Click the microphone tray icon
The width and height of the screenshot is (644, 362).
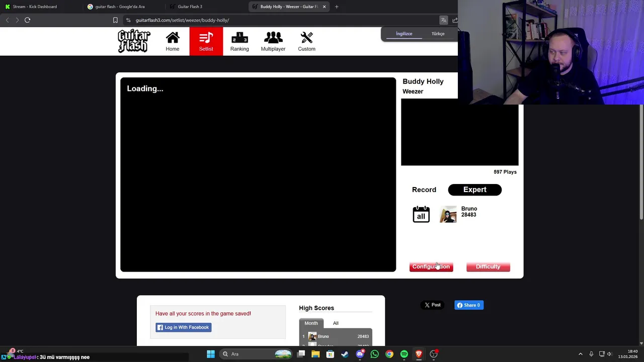click(591, 354)
